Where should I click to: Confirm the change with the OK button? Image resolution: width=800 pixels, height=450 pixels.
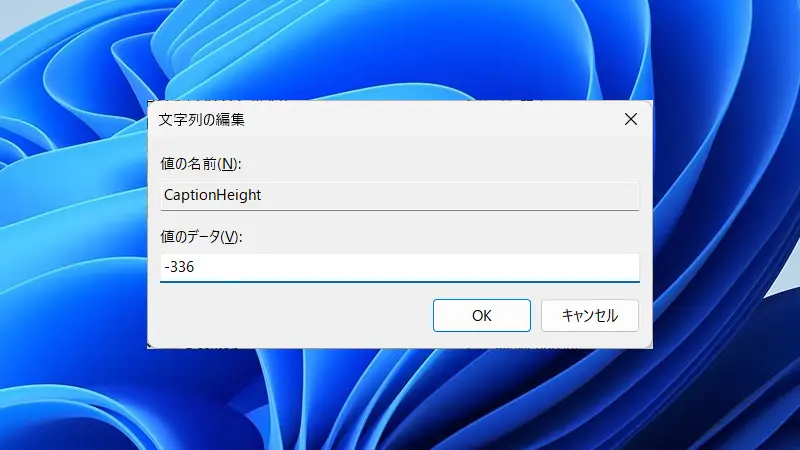coord(482,315)
